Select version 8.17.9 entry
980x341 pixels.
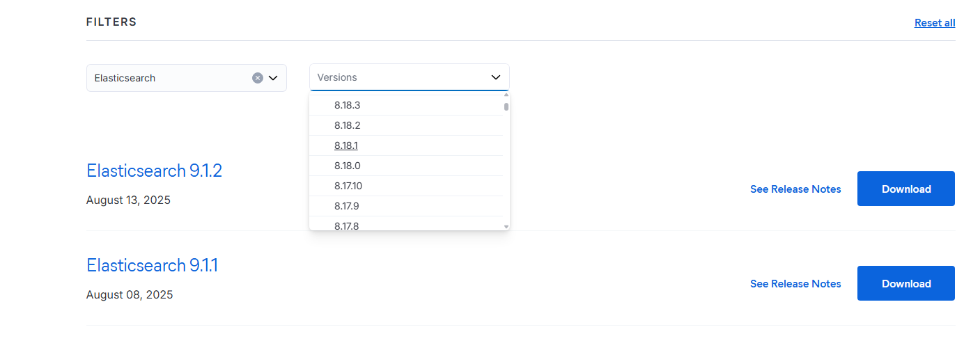(347, 207)
